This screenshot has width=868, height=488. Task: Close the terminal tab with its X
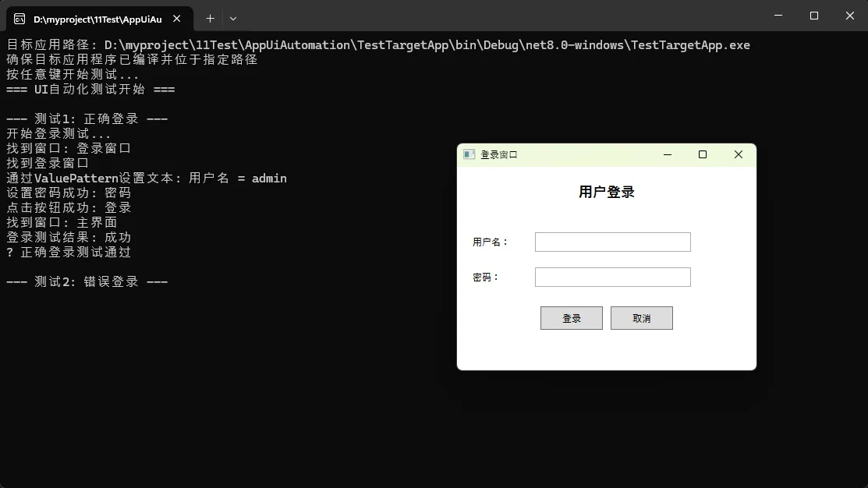tap(179, 19)
